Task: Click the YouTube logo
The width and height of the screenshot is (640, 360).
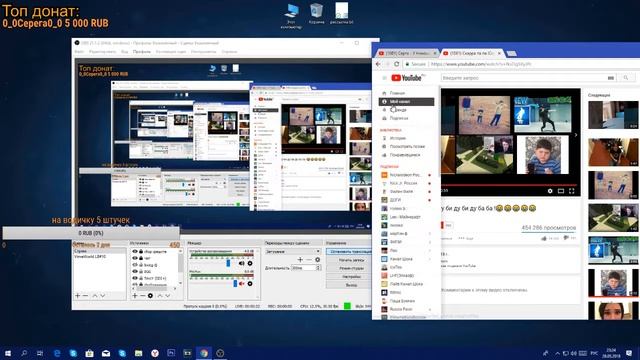Action: 407,78
